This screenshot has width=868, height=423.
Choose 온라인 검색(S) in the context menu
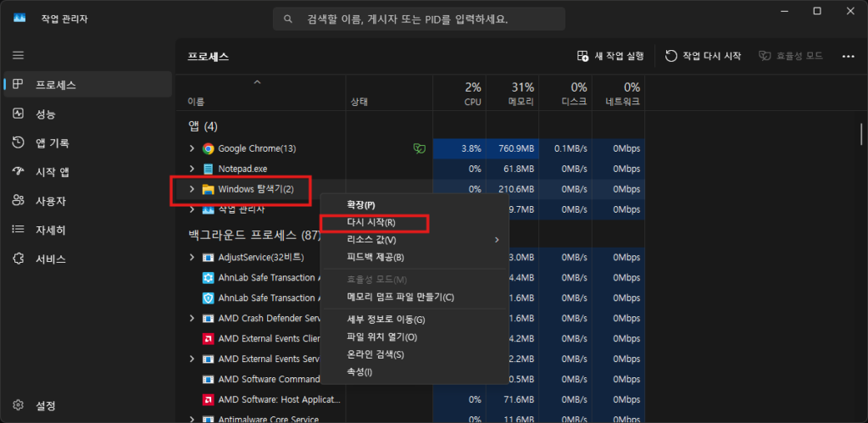point(415,354)
